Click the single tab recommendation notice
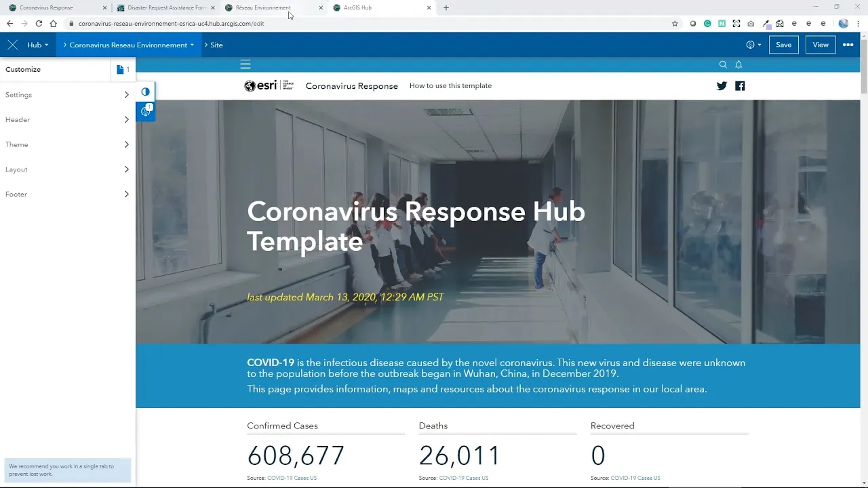Image resolution: width=868 pixels, height=488 pixels. (x=67, y=470)
